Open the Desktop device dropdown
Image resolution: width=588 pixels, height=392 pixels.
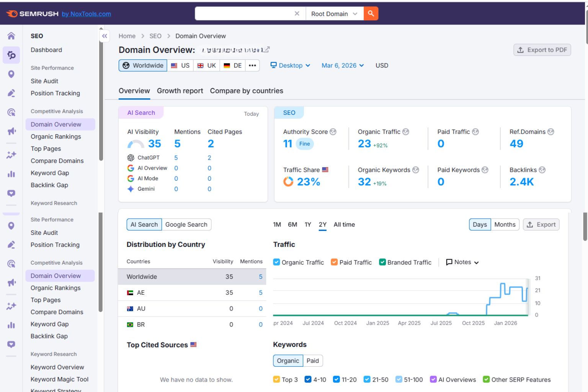(x=290, y=65)
